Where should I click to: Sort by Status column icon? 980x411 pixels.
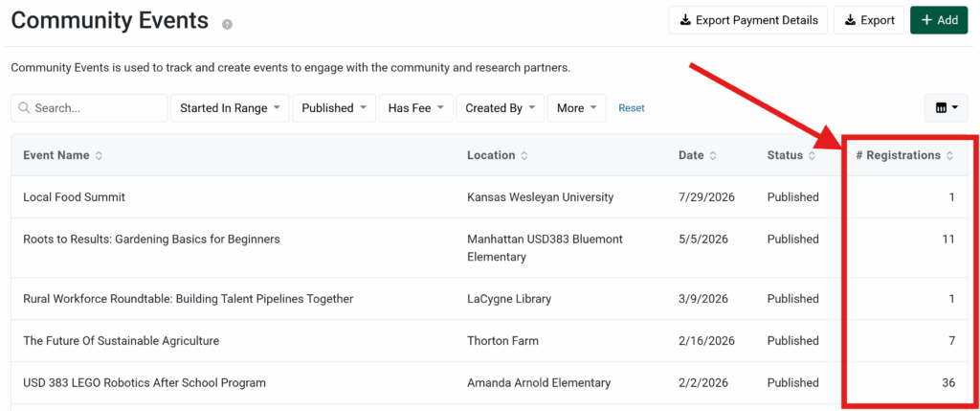(812, 155)
